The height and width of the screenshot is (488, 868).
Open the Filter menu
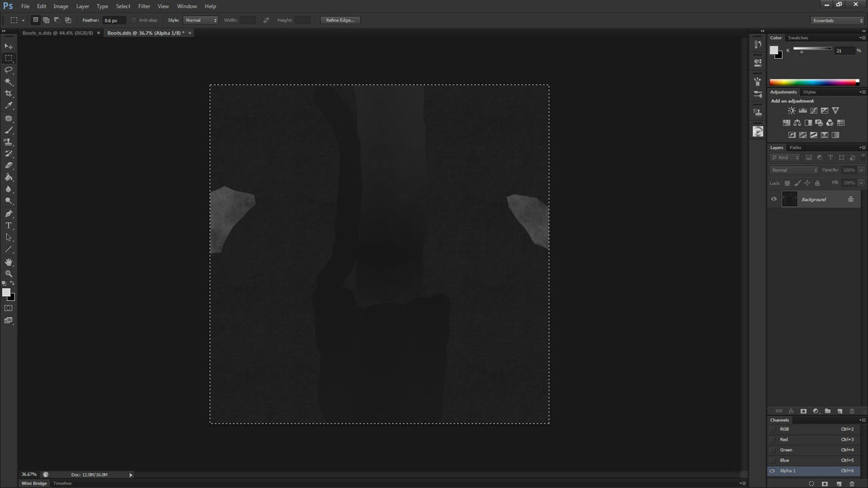pyautogui.click(x=144, y=6)
